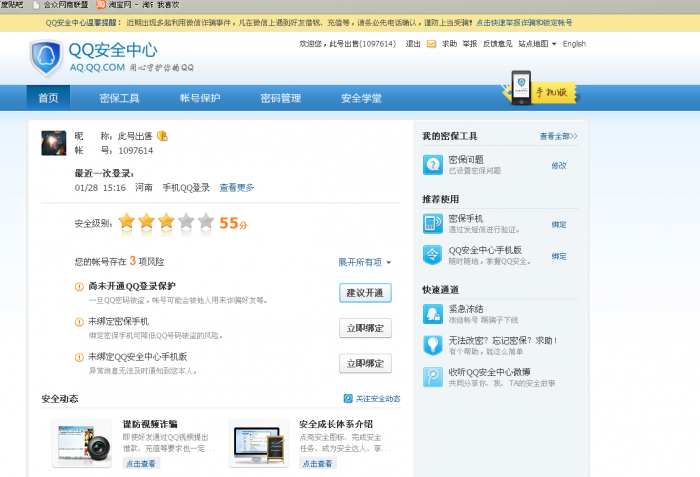
Task: Click 绑定 next to 密保手机
Action: [559, 225]
